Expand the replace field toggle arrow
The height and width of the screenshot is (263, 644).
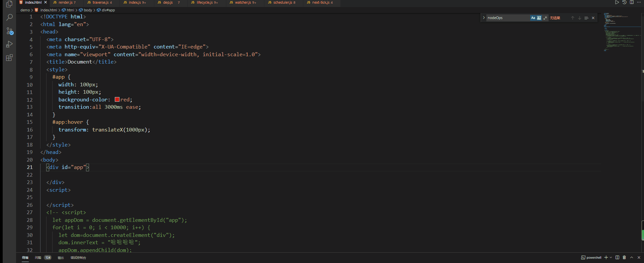(484, 18)
